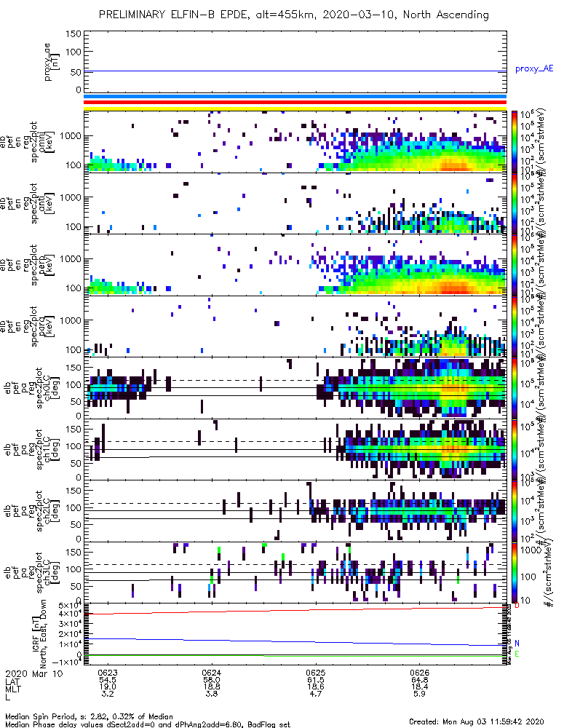Click the MLT value 18.6
The image size is (564, 728).
(316, 687)
